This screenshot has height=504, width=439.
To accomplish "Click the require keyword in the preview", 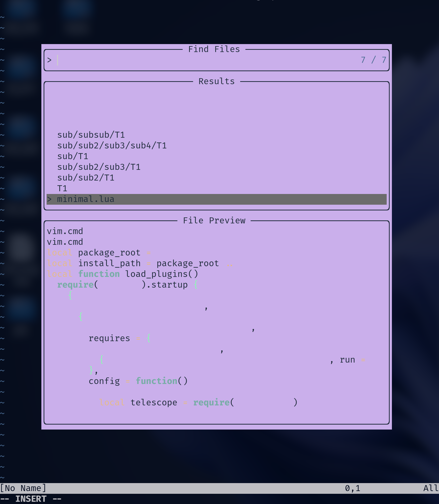I will (x=75, y=284).
